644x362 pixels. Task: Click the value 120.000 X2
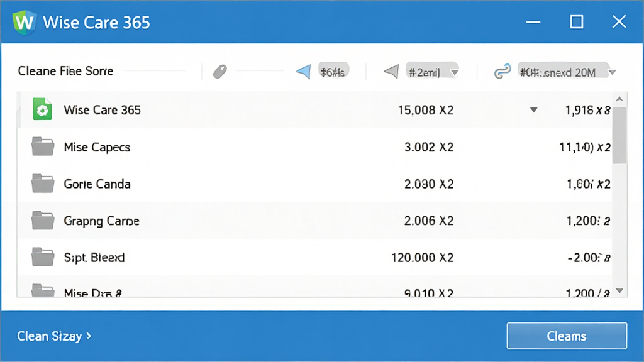pos(422,257)
